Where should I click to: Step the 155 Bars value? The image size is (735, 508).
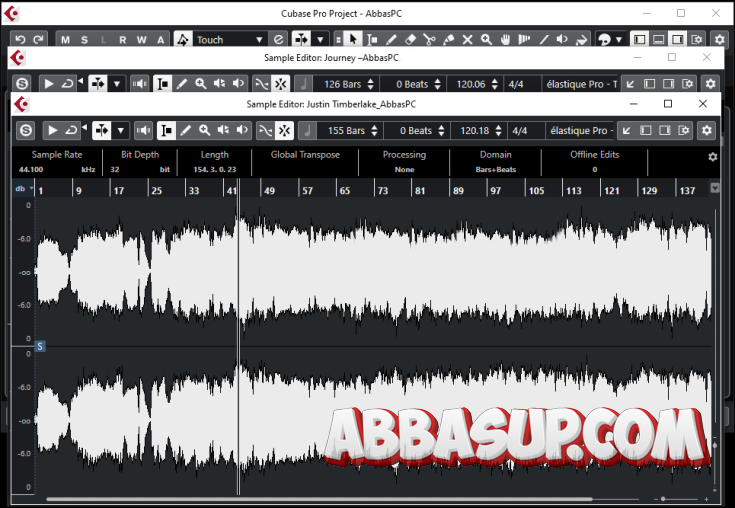pos(375,130)
